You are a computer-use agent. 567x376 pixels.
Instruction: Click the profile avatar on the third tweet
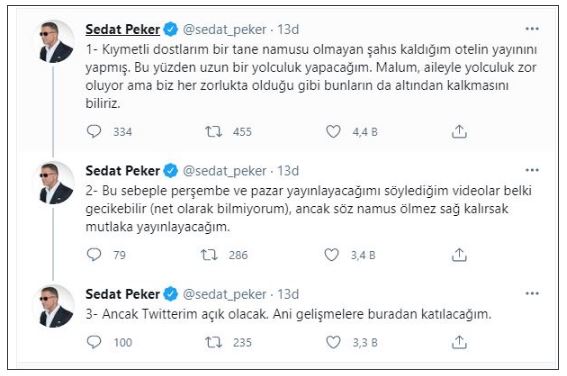(x=56, y=307)
